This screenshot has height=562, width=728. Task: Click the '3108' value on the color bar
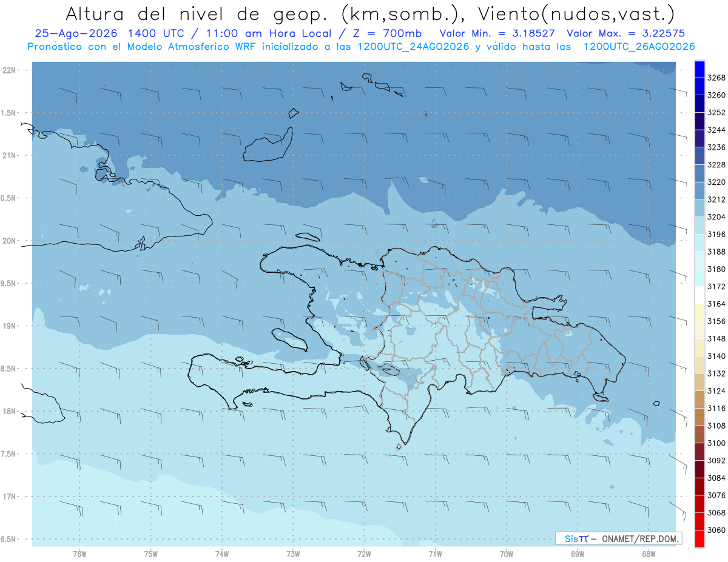716,426
